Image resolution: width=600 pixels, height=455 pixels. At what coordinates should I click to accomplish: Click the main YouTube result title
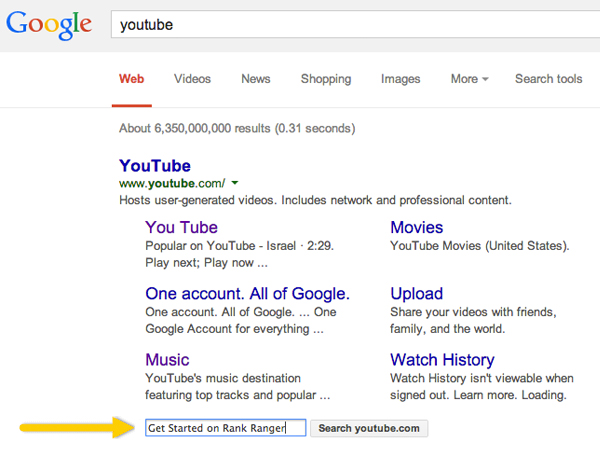coord(155,166)
